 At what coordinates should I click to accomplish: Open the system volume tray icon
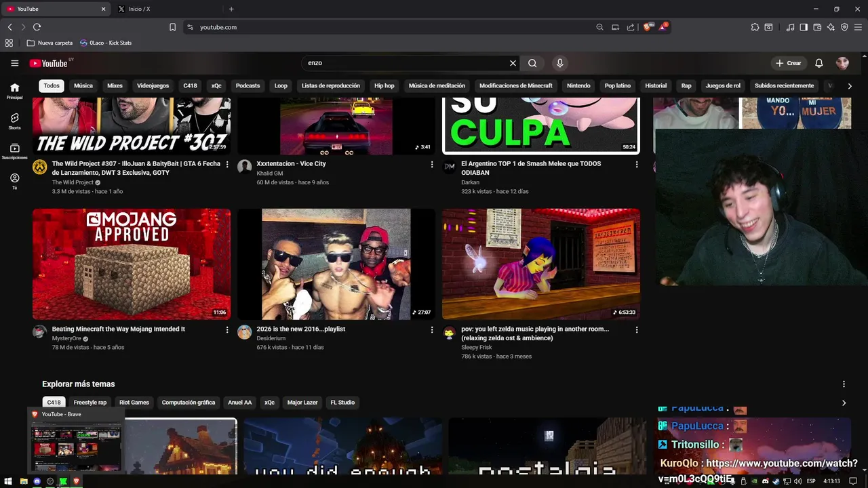797,481
